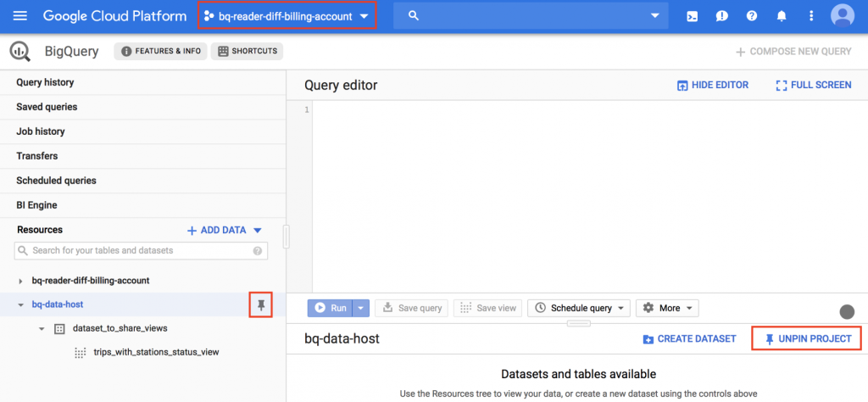The image size is (868, 402).
Task: Click the left panel resize handle
Action: pos(287,237)
